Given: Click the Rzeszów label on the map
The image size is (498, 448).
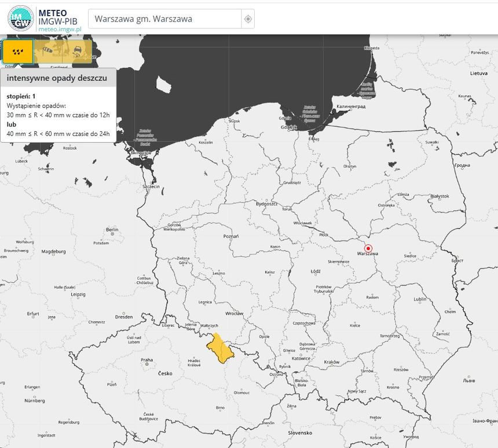Looking at the screenshot, I should [x=401, y=370].
